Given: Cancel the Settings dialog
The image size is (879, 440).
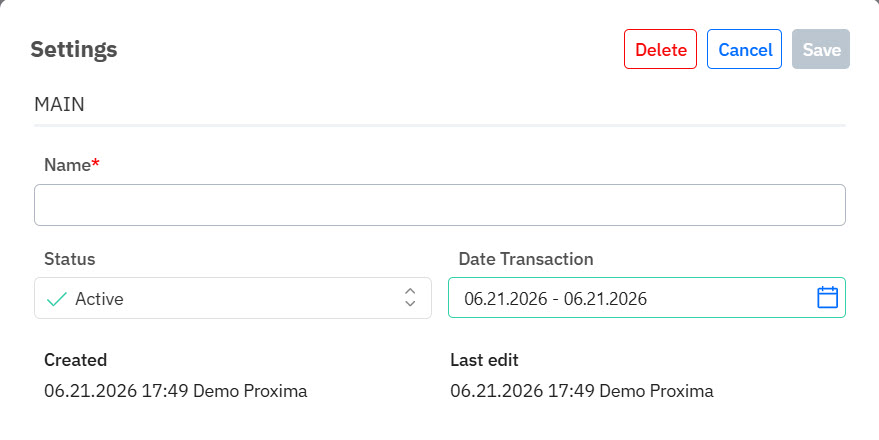Looking at the screenshot, I should 744,49.
